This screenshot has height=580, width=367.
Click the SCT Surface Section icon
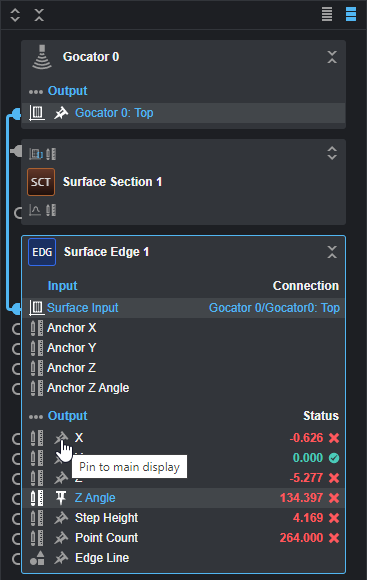[x=41, y=182]
